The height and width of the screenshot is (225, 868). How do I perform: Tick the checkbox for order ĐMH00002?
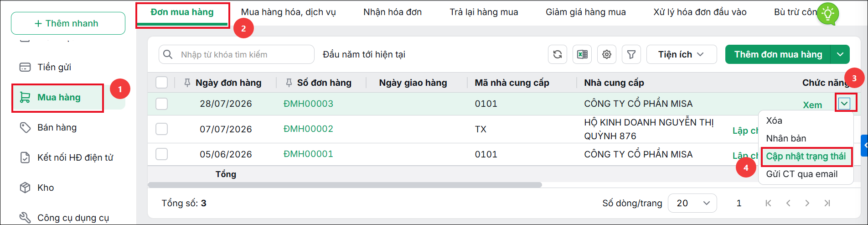point(161,129)
